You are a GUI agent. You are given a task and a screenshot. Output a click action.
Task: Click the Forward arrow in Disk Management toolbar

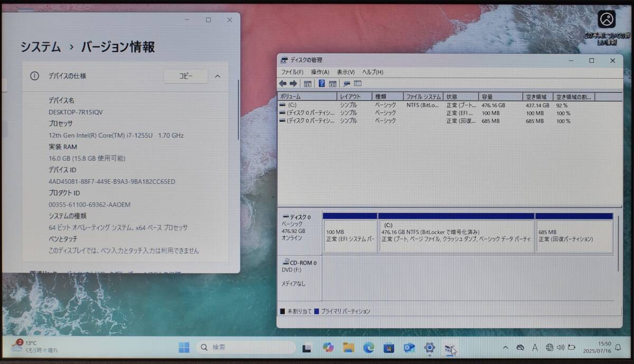pyautogui.click(x=293, y=83)
